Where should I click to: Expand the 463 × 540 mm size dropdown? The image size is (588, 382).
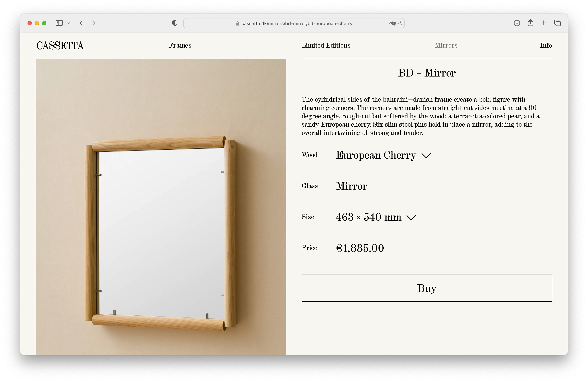[375, 217]
